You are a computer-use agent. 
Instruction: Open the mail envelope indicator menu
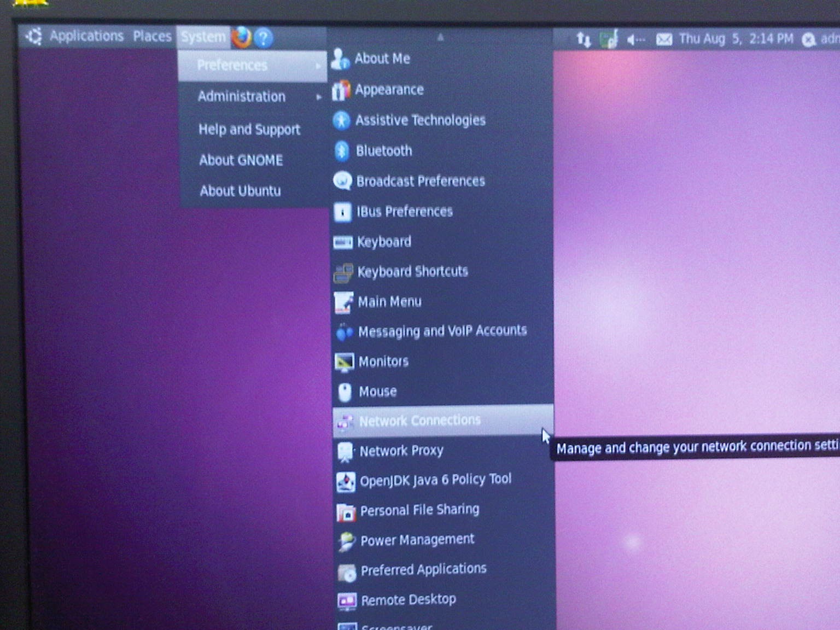[x=664, y=39]
